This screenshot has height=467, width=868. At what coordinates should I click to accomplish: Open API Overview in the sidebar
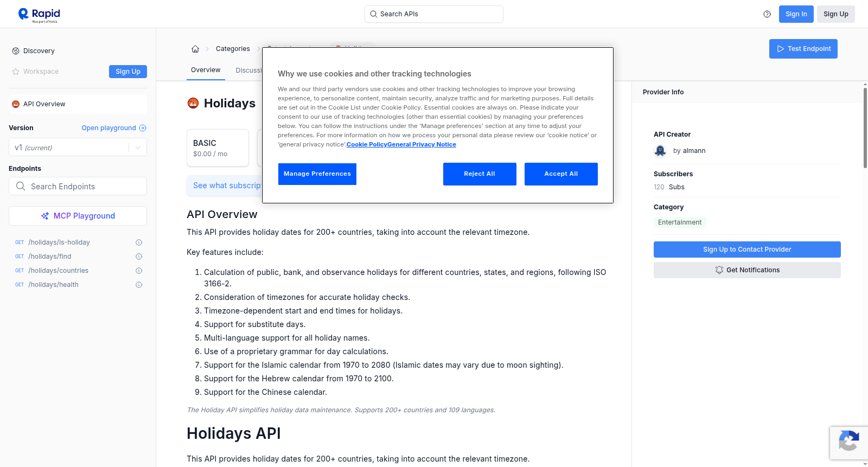click(x=78, y=104)
